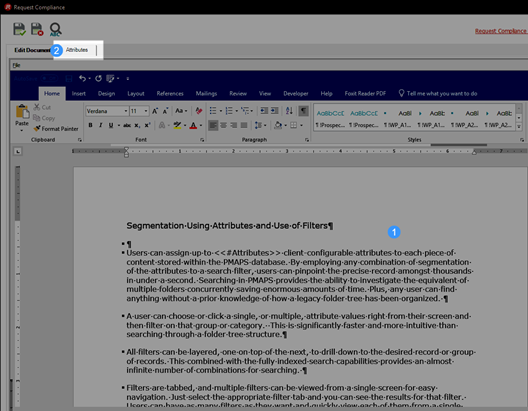This screenshot has width=528, height=411.
Task: Open the Customize Quick Access Toolbar dropdown
Action: (128, 79)
